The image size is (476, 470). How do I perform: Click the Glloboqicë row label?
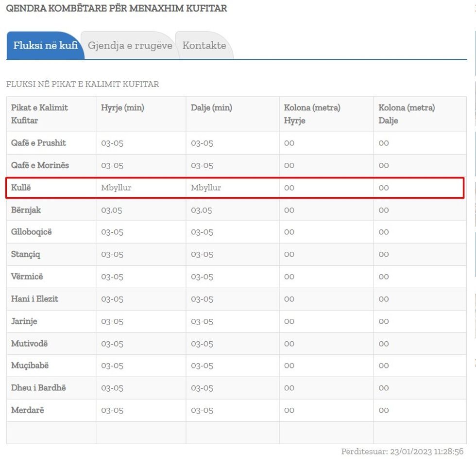(x=31, y=232)
